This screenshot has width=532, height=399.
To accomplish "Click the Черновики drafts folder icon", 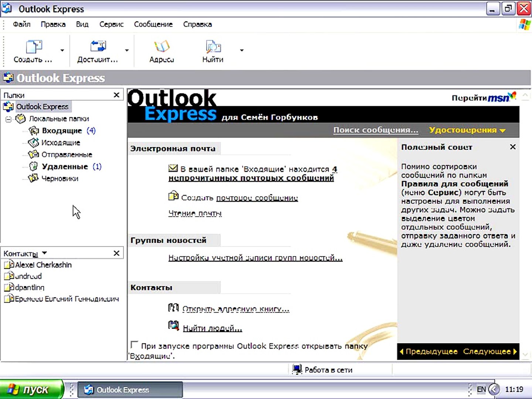I will pyautogui.click(x=34, y=178).
